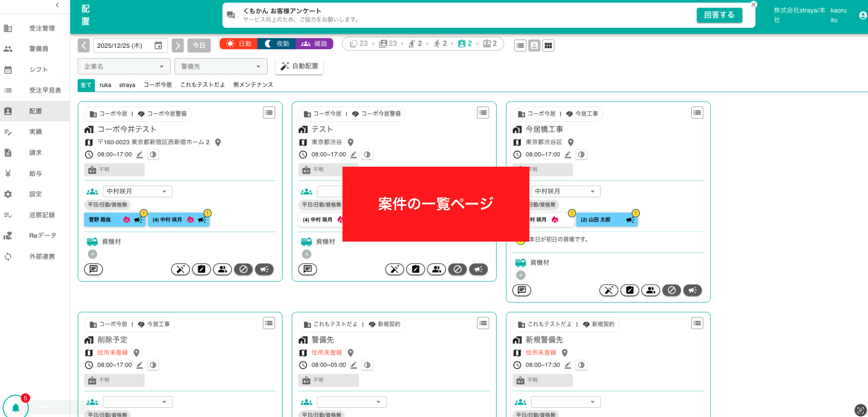The height and width of the screenshot is (417, 868).
Task: Toggle the 雑踏 crowd filter
Action: coord(314,44)
